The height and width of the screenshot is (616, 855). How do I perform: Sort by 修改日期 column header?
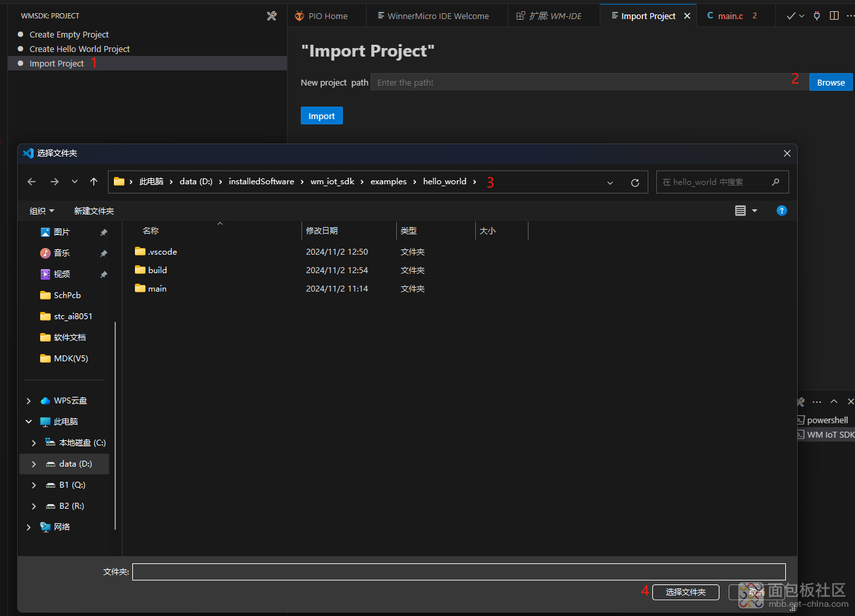[x=322, y=231]
